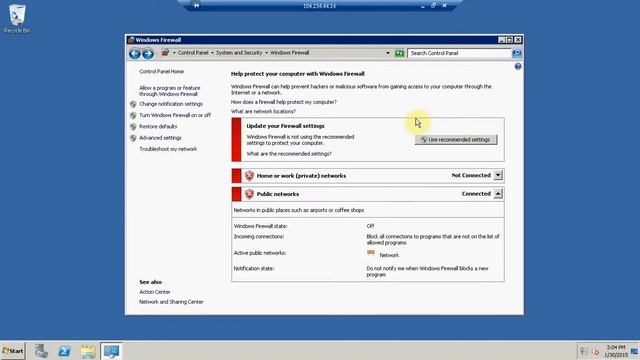Click in the Search Control Panel field
640x360 pixels.
[x=459, y=53]
